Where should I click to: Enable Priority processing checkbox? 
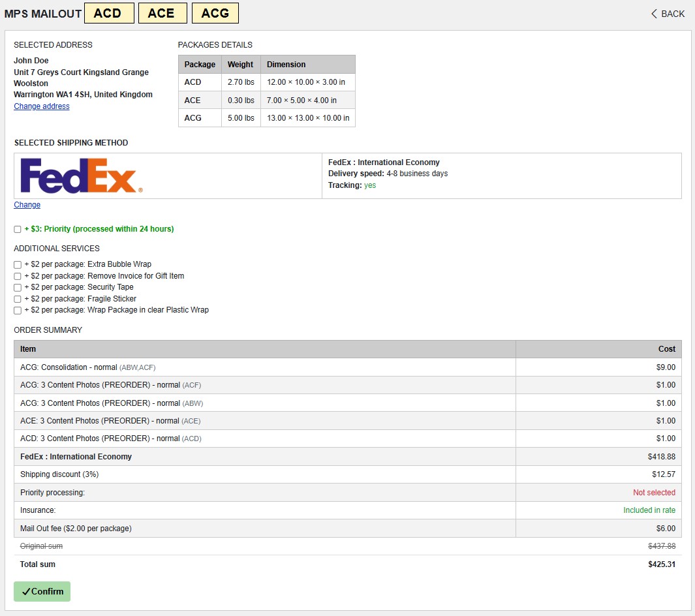(x=18, y=230)
